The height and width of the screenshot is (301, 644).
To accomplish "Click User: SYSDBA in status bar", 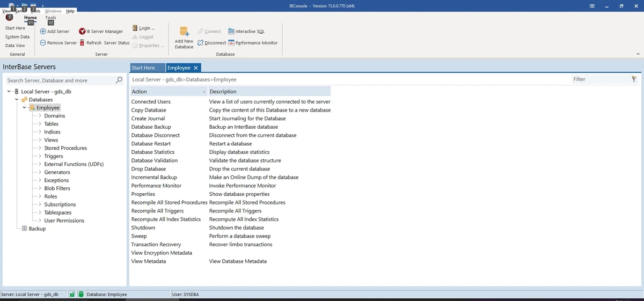I will [186, 295].
